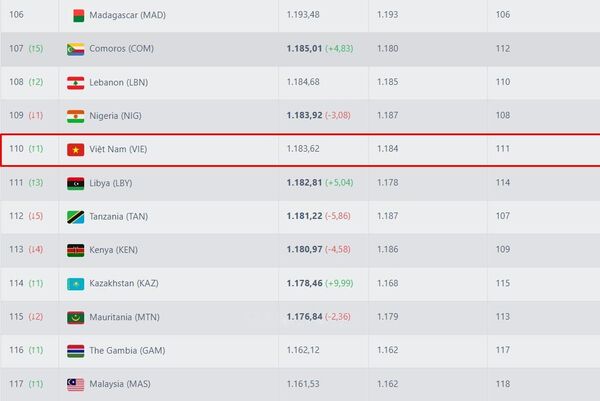The width and height of the screenshot is (600, 401).
Task: Click the Mauritania flag icon
Action: (x=76, y=317)
